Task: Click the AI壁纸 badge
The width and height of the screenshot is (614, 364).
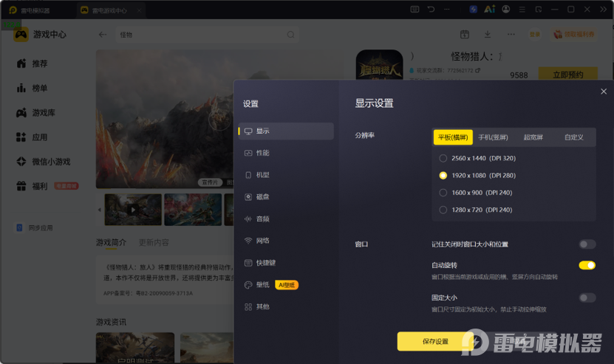Action: (x=287, y=285)
